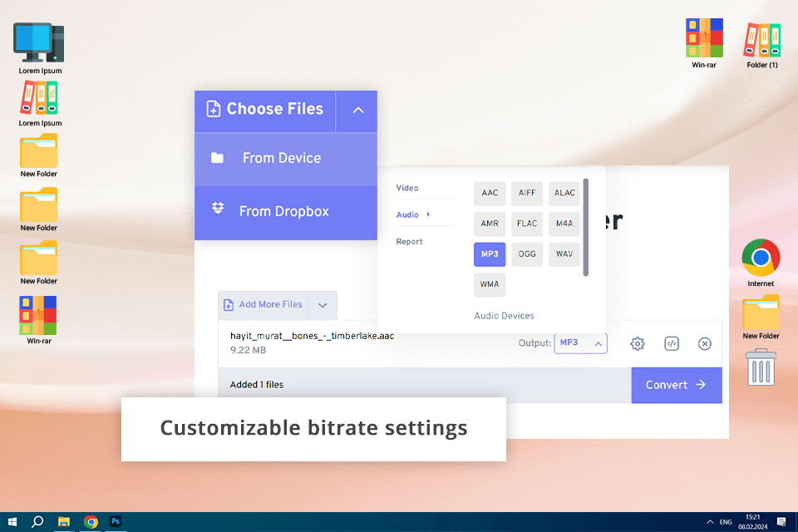
Task: Choose the ALAC format
Action: click(x=564, y=194)
